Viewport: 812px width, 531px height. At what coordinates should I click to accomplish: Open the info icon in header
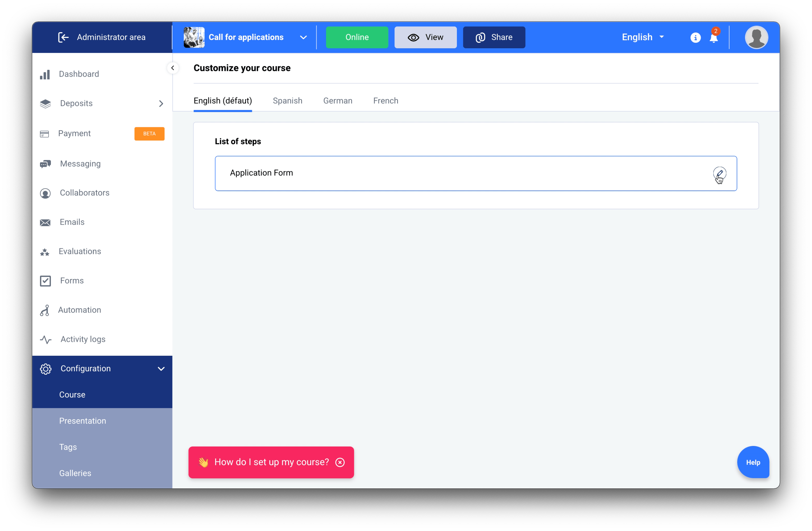pos(695,38)
